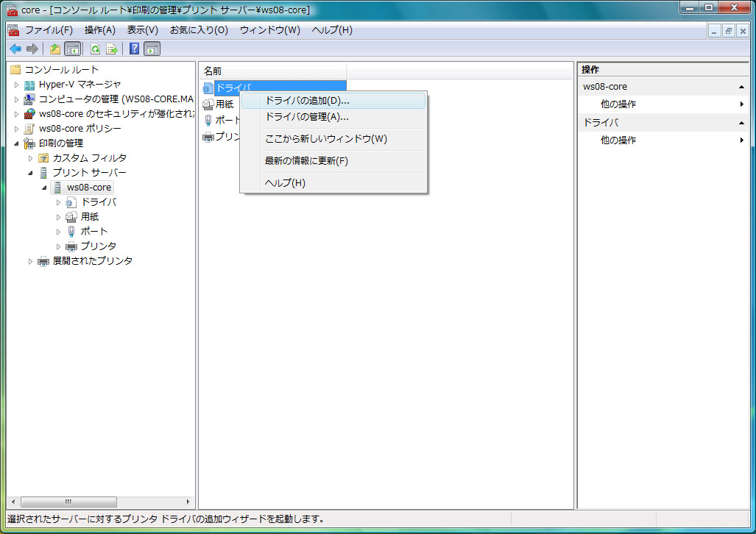Click the ポート icon in the tree
The width and height of the screenshot is (756, 534).
(71, 232)
